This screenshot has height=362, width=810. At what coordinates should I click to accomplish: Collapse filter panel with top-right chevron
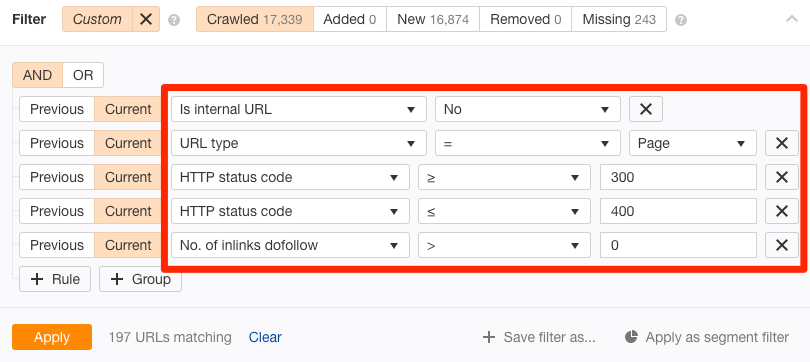point(791,20)
